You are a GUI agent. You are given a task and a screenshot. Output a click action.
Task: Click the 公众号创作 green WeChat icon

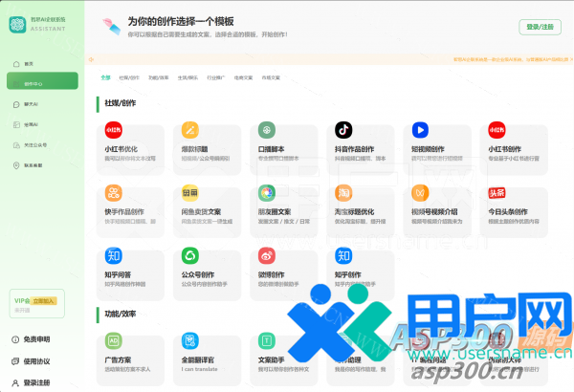coord(190,255)
